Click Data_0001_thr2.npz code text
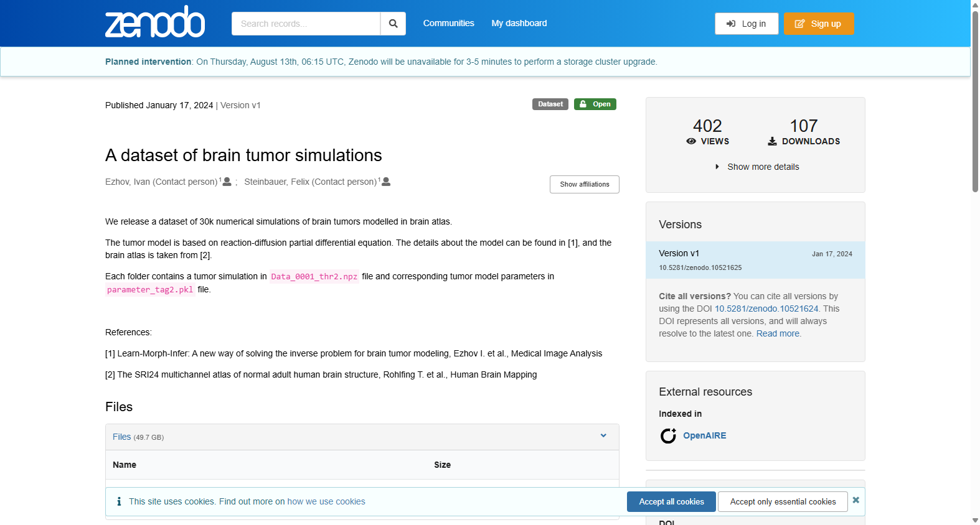 coord(314,277)
